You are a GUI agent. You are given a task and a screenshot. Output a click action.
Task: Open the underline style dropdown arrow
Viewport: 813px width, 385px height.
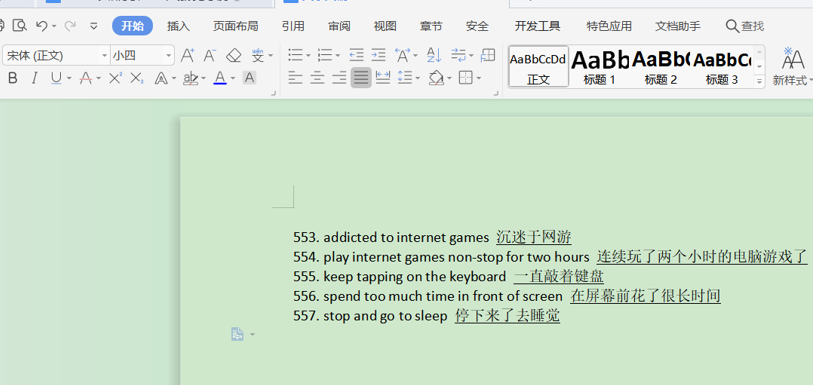(x=69, y=79)
